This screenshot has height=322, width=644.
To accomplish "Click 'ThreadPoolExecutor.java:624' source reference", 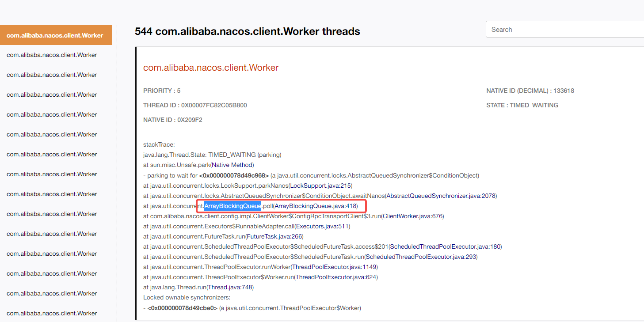I will [335, 277].
